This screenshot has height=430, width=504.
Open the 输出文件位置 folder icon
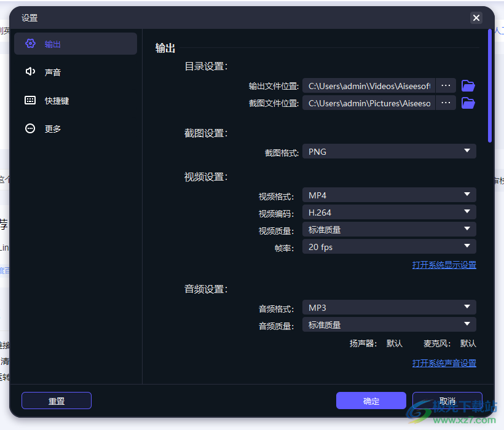point(468,85)
